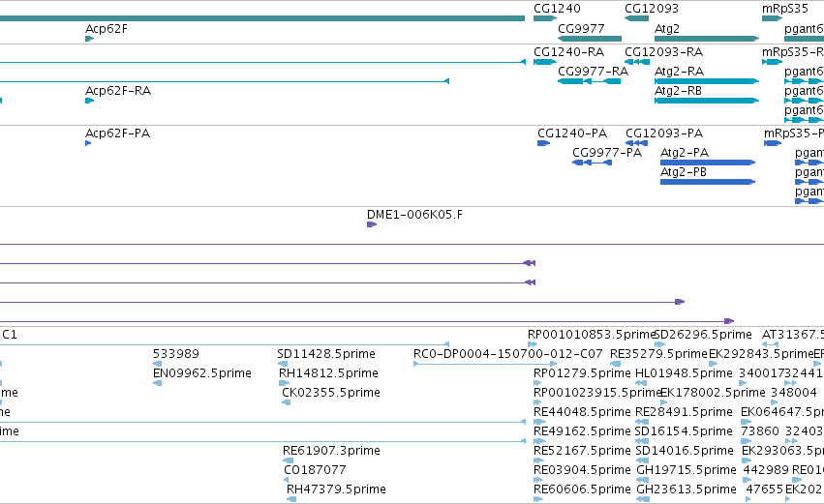Select the RE60606.5prime label
The image size is (824, 504).
point(582,489)
